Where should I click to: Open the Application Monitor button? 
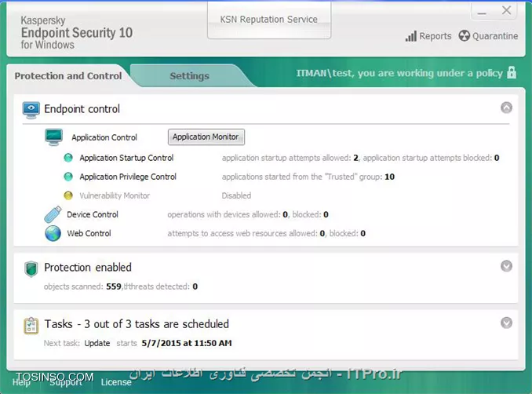tap(206, 137)
